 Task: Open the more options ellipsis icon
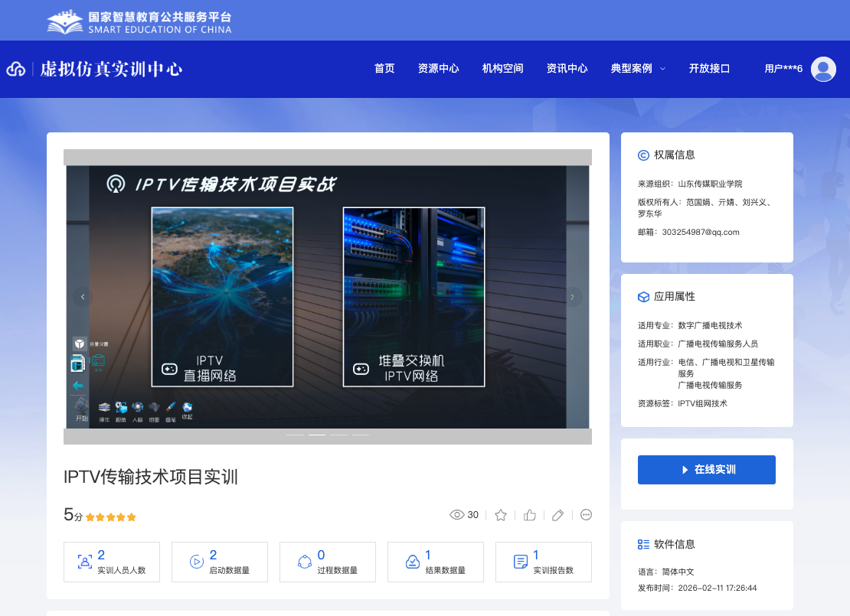tap(587, 515)
